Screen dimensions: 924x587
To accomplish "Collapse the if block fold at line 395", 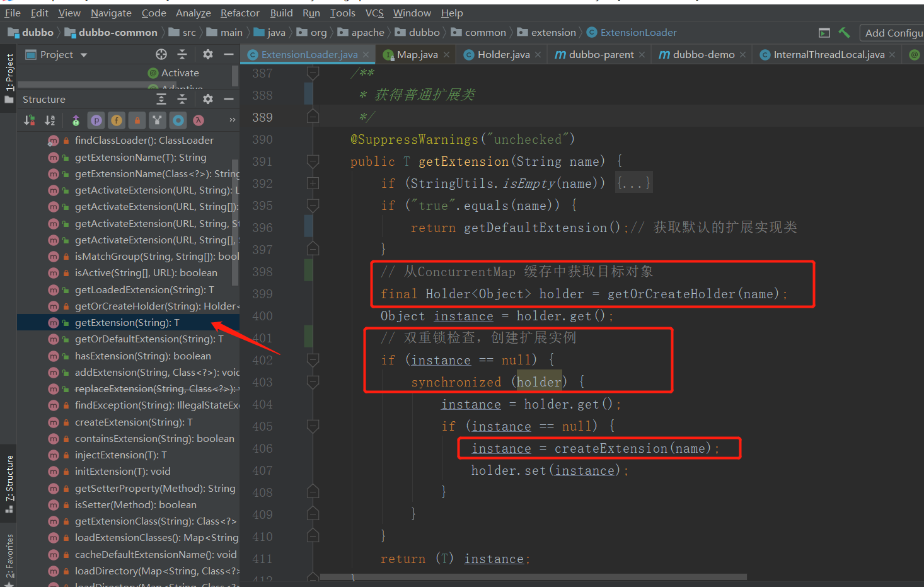I will point(313,206).
